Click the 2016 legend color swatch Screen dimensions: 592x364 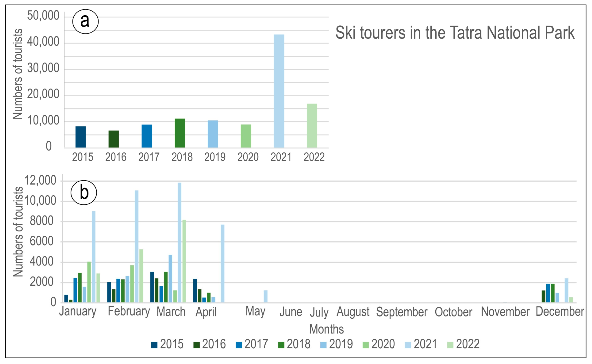pyautogui.click(x=196, y=345)
